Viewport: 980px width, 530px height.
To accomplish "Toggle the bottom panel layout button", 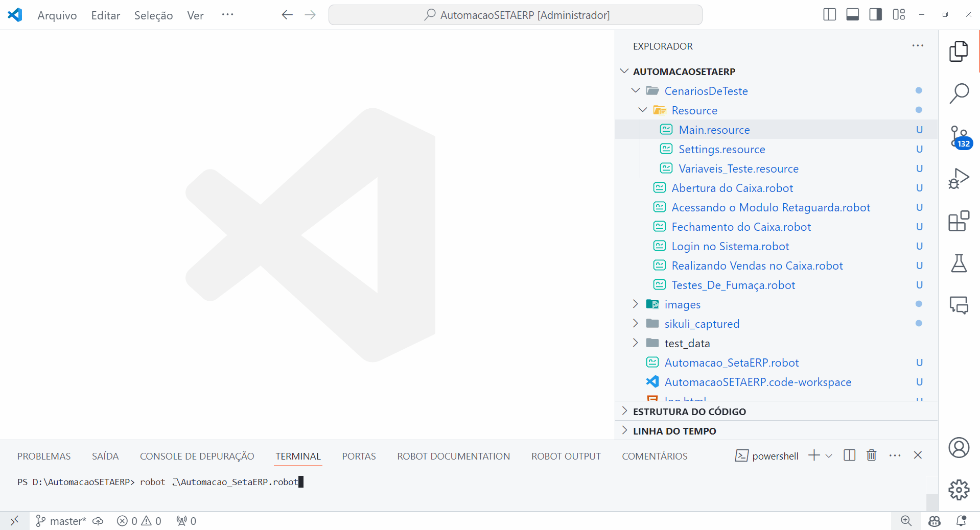I will point(852,15).
